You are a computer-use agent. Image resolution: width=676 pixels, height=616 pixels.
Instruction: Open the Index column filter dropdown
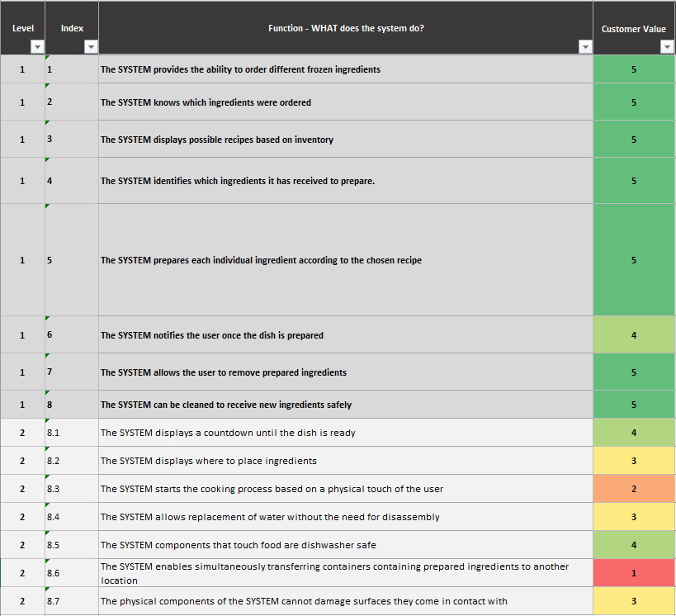91,46
